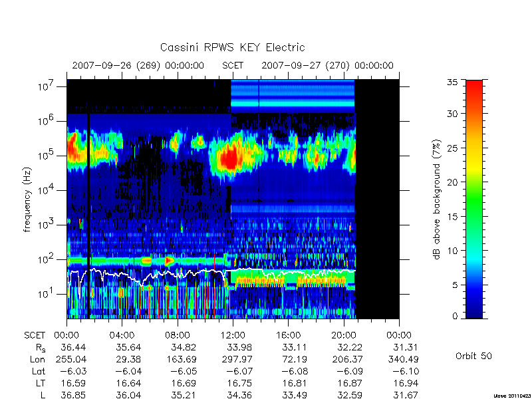
Task: Click the 'Orbit 50' label
Action: (x=473, y=356)
